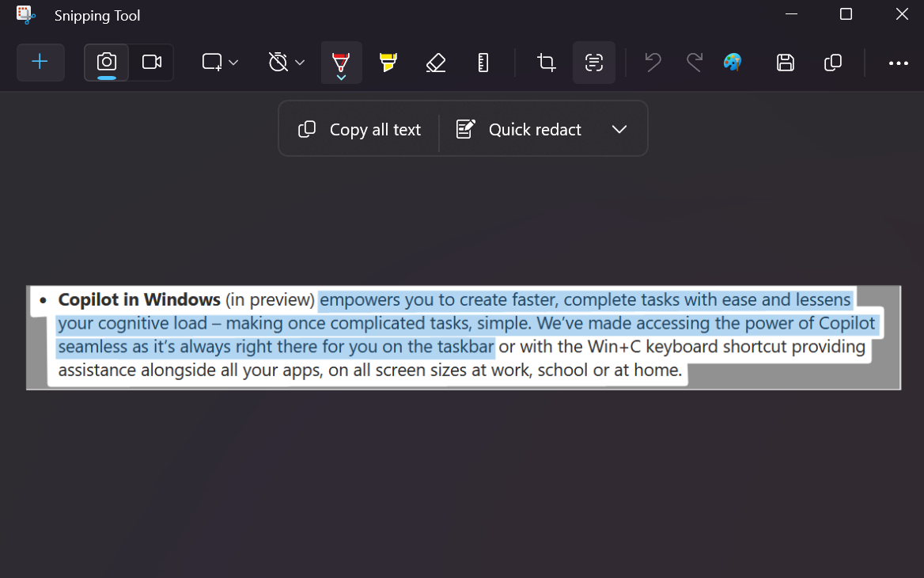The width and height of the screenshot is (924, 578).
Task: Copy the snip to clipboard
Action: point(833,62)
